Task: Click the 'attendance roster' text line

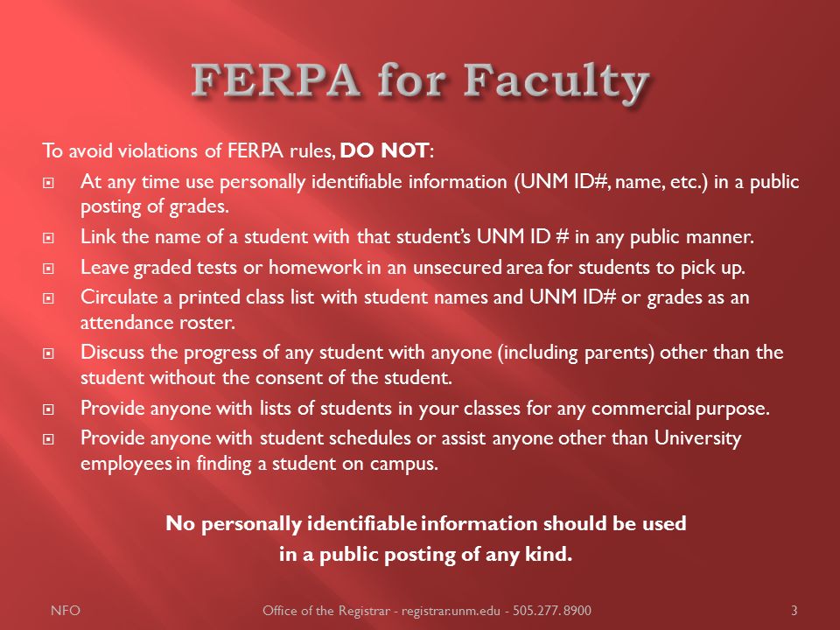Action: click(157, 323)
